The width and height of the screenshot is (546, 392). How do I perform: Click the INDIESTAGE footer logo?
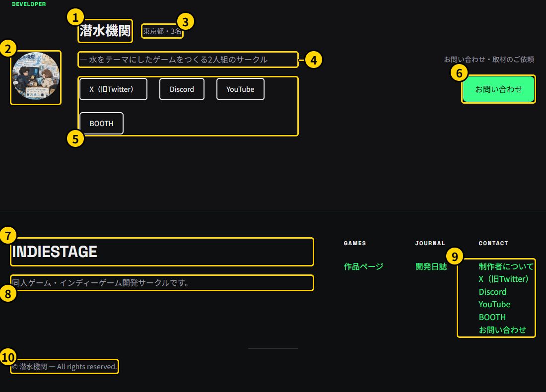(x=55, y=252)
